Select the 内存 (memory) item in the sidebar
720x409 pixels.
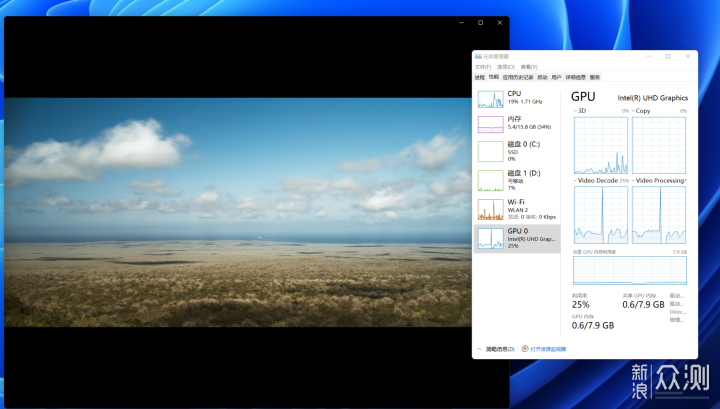pyautogui.click(x=517, y=123)
